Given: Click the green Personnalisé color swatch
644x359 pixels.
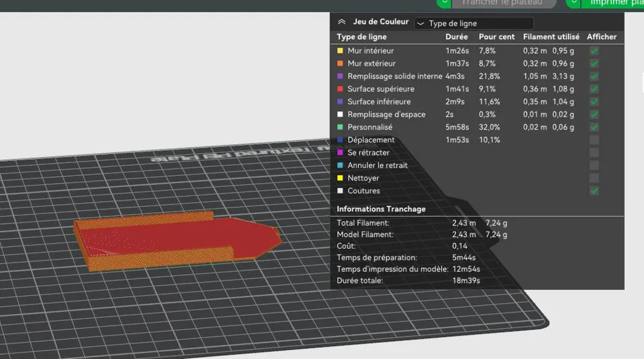Looking at the screenshot, I should (340, 127).
